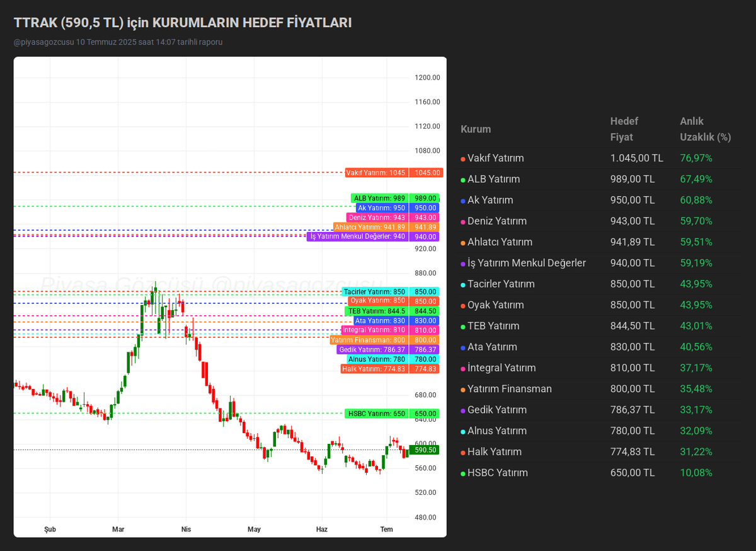Click the 940,00 TL target price cell
756x551 pixels.
pos(633,263)
